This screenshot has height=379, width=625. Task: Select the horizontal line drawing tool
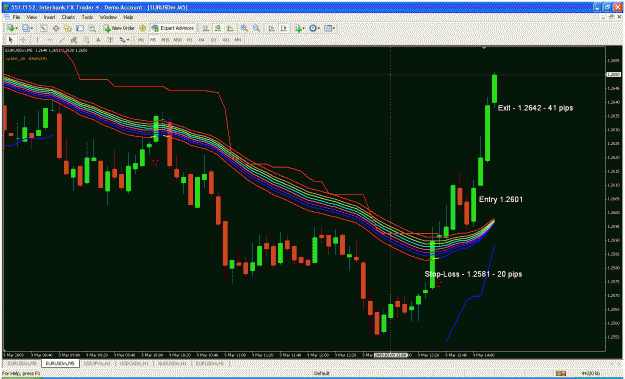(x=50, y=40)
